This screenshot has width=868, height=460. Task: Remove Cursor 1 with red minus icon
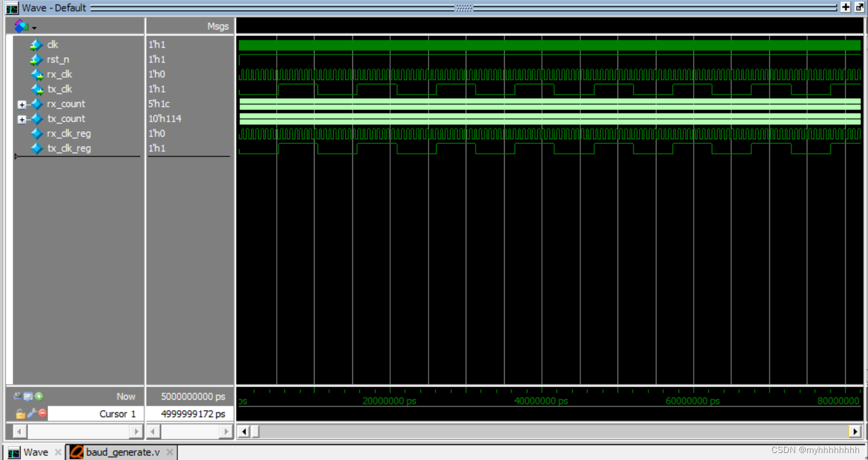click(42, 414)
